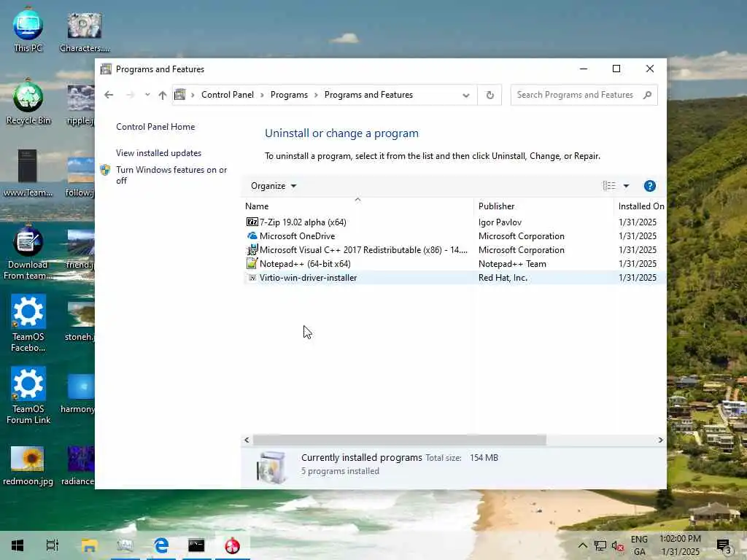Click the scroll left arrow
The width and height of the screenshot is (747, 560).
click(247, 440)
